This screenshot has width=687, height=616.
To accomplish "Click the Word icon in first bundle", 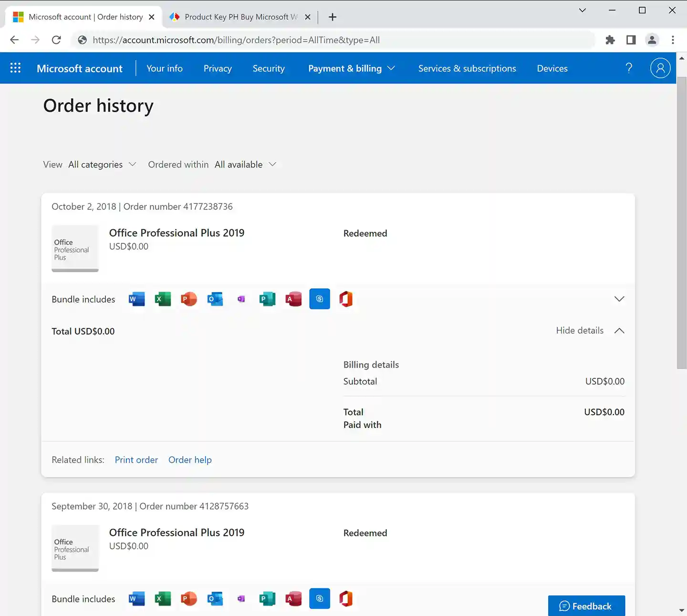I will (136, 299).
